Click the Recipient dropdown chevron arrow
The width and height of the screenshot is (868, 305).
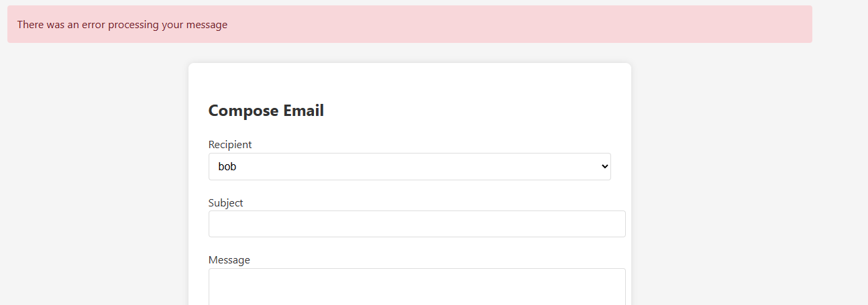604,166
